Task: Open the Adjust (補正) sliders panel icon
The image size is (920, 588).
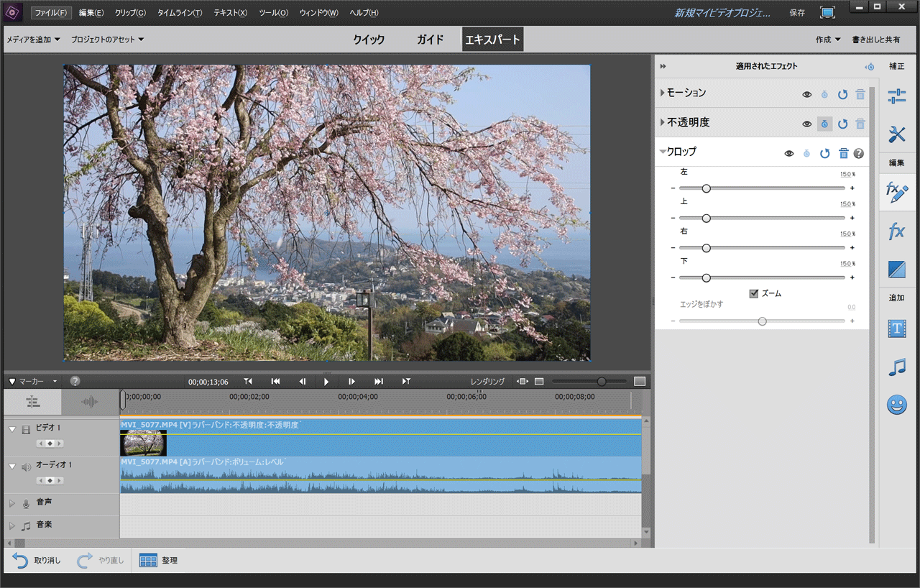Action: coord(896,96)
